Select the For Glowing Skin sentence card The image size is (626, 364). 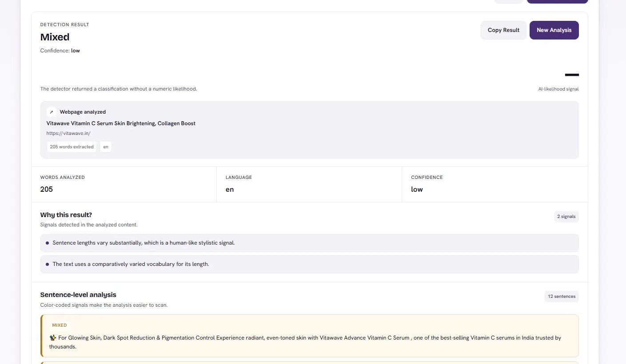tap(310, 336)
